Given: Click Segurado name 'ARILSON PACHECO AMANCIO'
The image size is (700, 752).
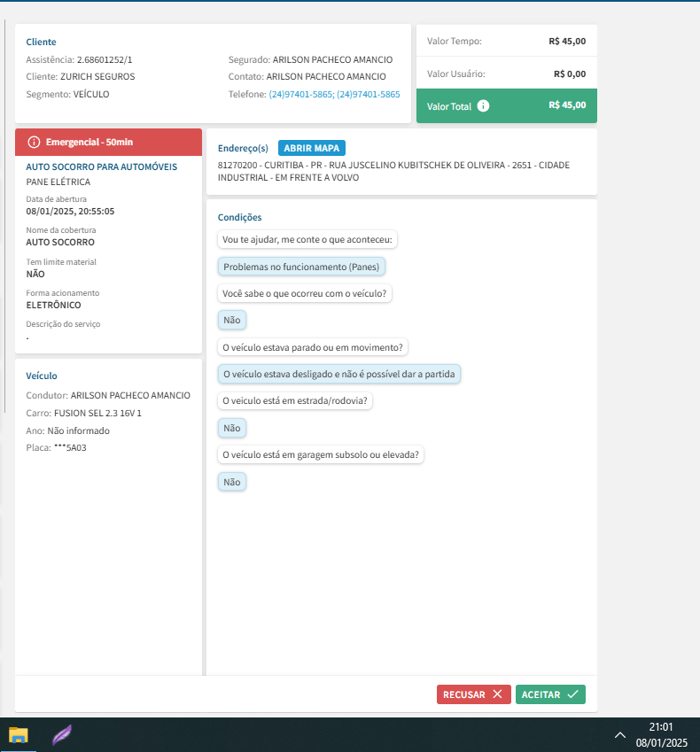Looking at the screenshot, I should click(332, 60).
